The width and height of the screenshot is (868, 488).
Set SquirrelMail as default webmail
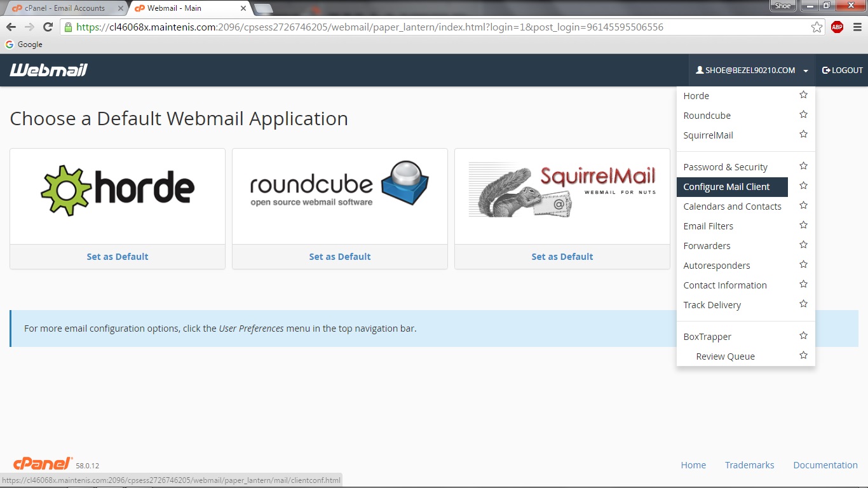(562, 257)
